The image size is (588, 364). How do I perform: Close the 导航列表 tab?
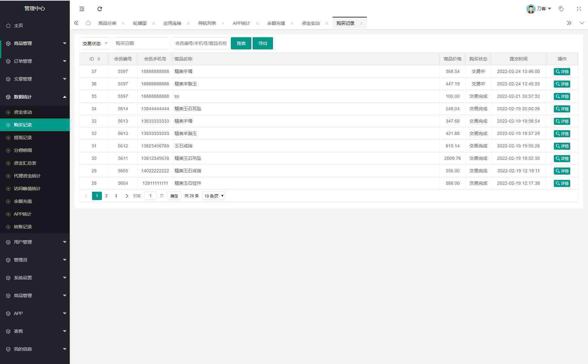223,23
